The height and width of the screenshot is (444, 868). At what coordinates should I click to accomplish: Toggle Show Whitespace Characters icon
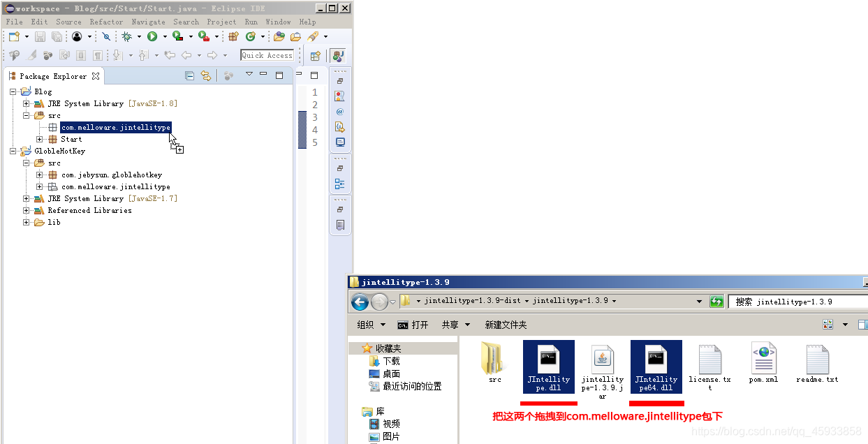(98, 55)
